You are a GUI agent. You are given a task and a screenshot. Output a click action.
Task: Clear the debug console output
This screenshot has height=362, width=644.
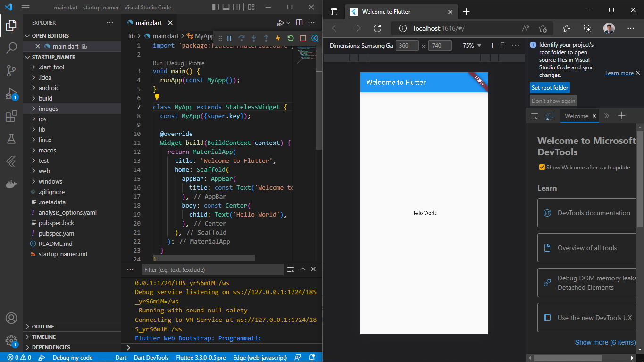[x=291, y=269]
